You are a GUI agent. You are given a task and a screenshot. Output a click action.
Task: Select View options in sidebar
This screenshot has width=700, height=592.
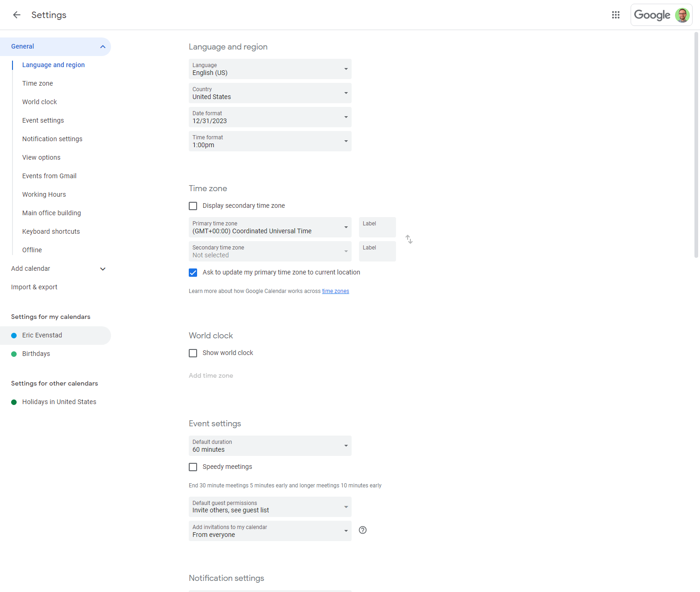(41, 157)
